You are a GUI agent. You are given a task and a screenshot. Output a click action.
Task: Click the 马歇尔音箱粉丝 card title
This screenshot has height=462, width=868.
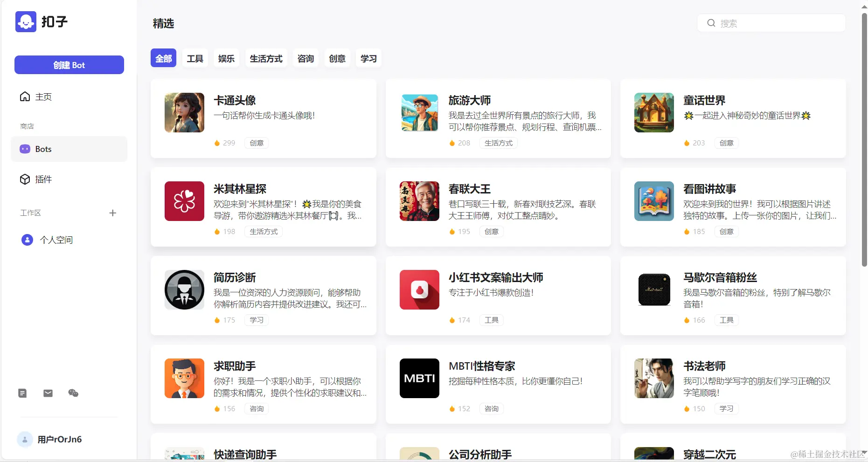coord(720,277)
